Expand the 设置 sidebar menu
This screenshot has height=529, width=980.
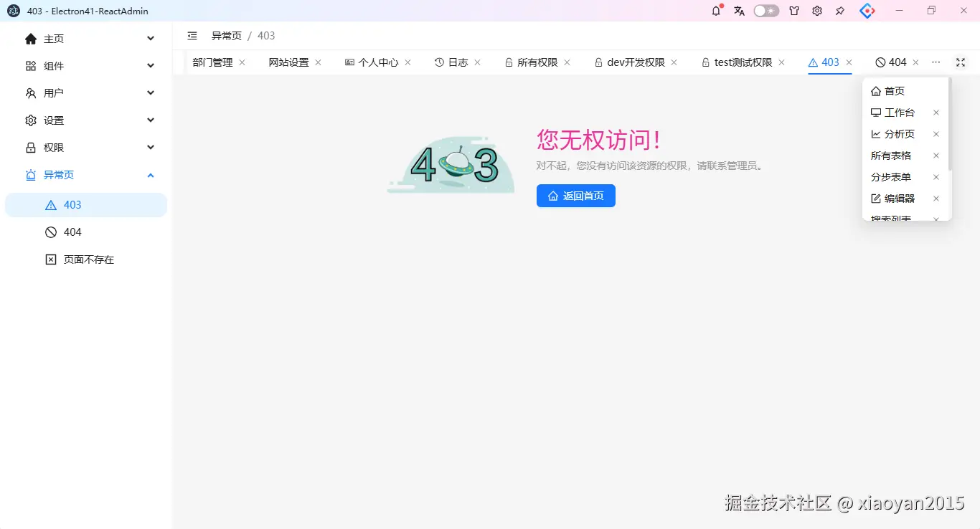pos(90,120)
